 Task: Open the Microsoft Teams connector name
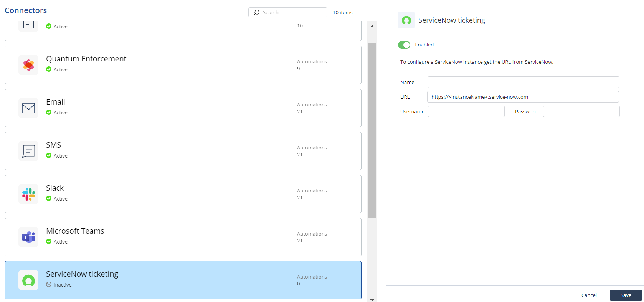(x=75, y=231)
